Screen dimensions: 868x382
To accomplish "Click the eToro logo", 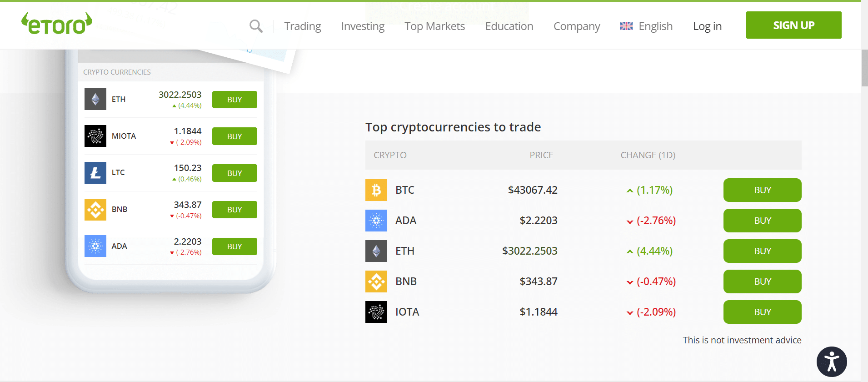I will tap(57, 24).
